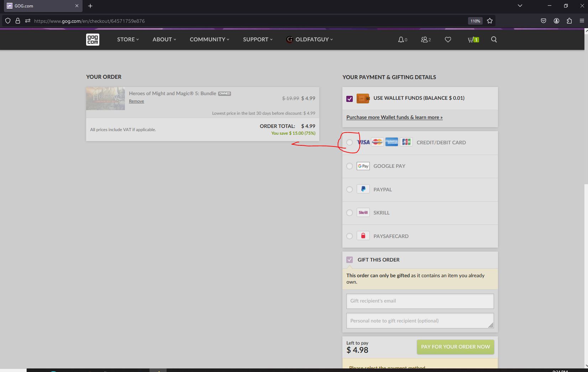588x372 pixels.
Task: Open the Pocket save icon
Action: pyautogui.click(x=543, y=21)
